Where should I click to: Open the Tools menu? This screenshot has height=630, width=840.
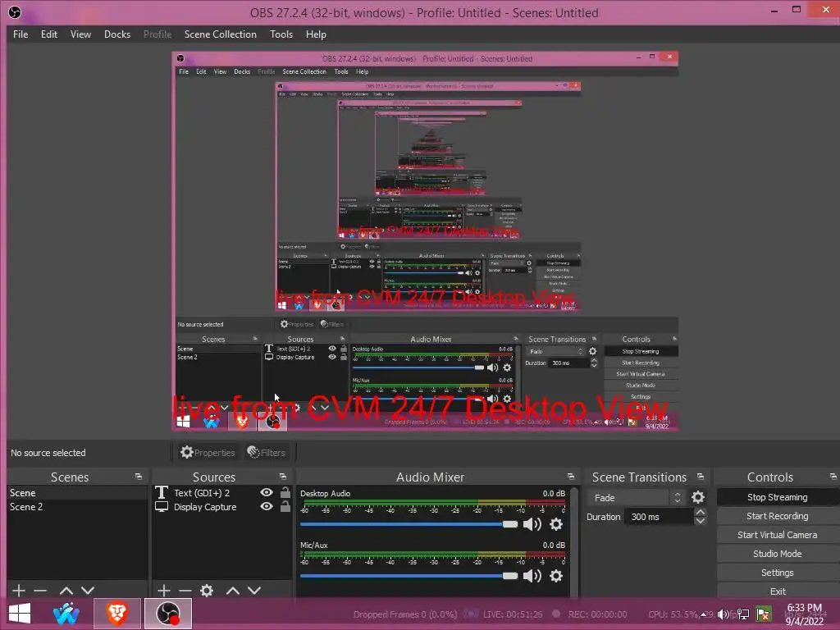click(281, 34)
